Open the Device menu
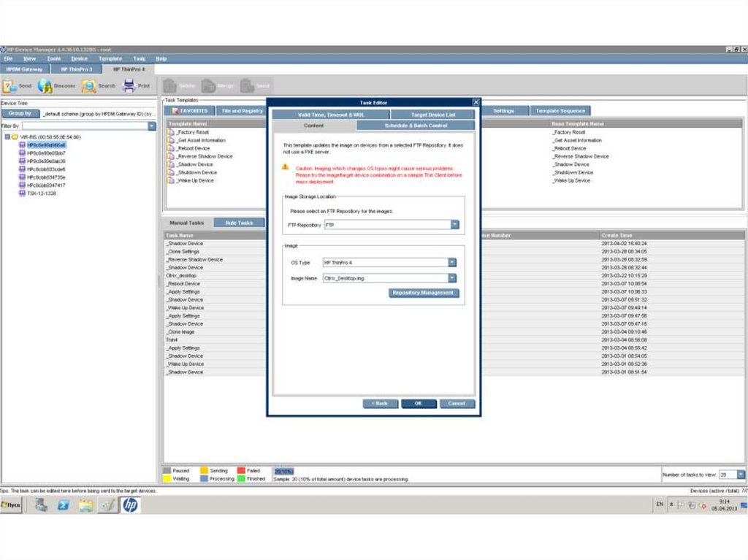This screenshot has height=560, width=748. pyautogui.click(x=79, y=58)
